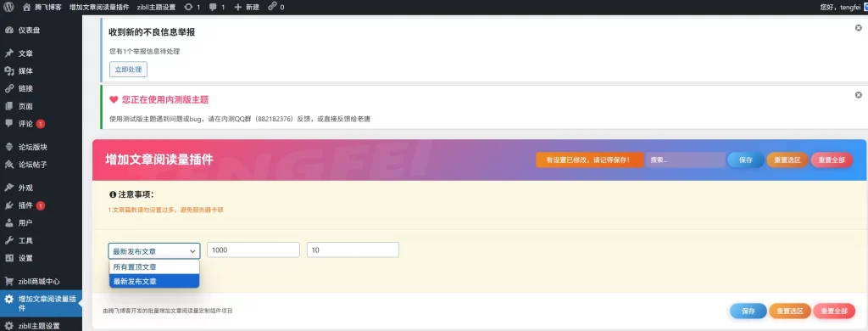The width and height of the screenshot is (868, 331).
Task: Click the 页面 pages icon
Action: 8,106
